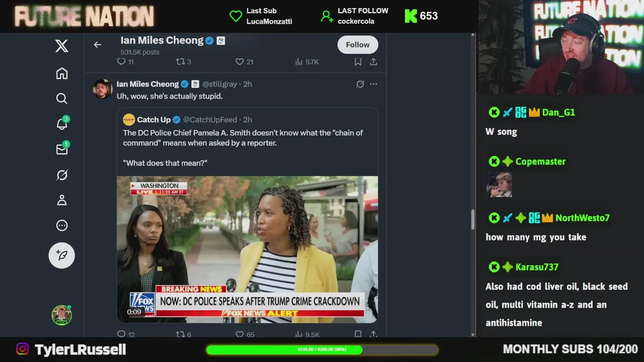This screenshot has width=644, height=362.
Task: Open Messages envelope icon
Action: pyautogui.click(x=62, y=149)
